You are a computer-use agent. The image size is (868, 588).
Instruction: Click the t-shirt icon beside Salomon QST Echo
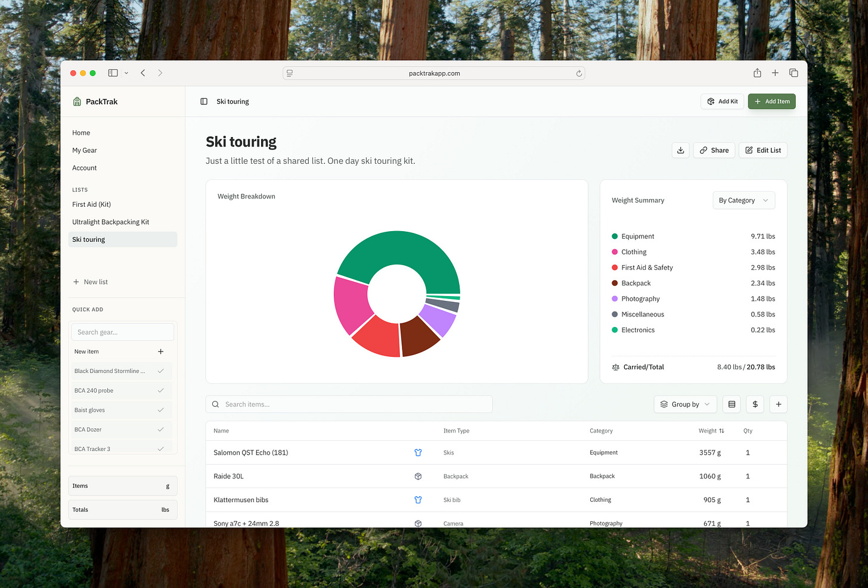(x=418, y=453)
